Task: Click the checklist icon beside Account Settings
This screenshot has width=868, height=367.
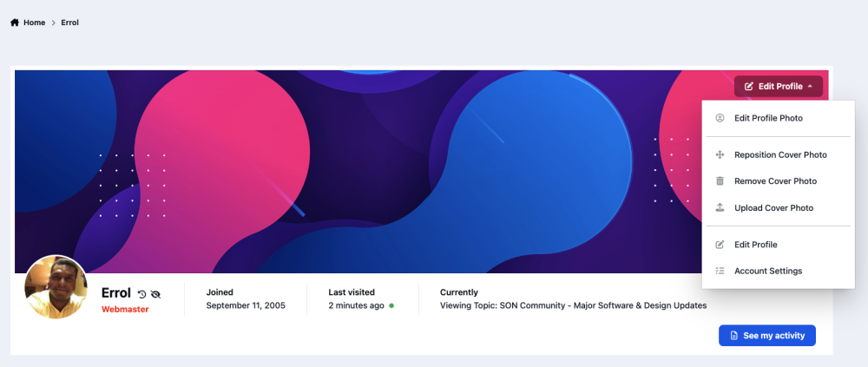Action: pos(720,272)
